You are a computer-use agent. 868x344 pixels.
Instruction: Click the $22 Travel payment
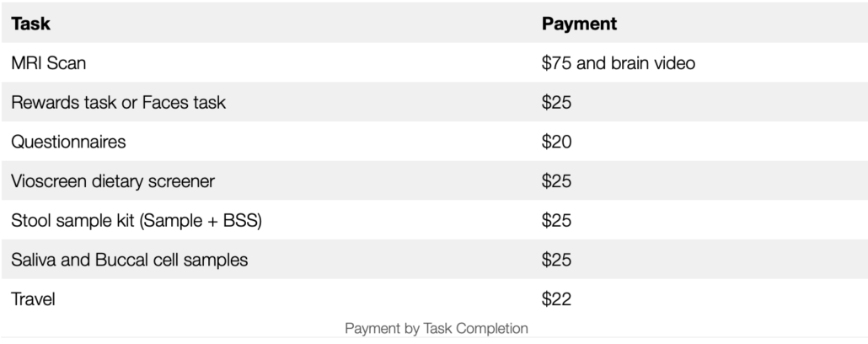coord(556,299)
